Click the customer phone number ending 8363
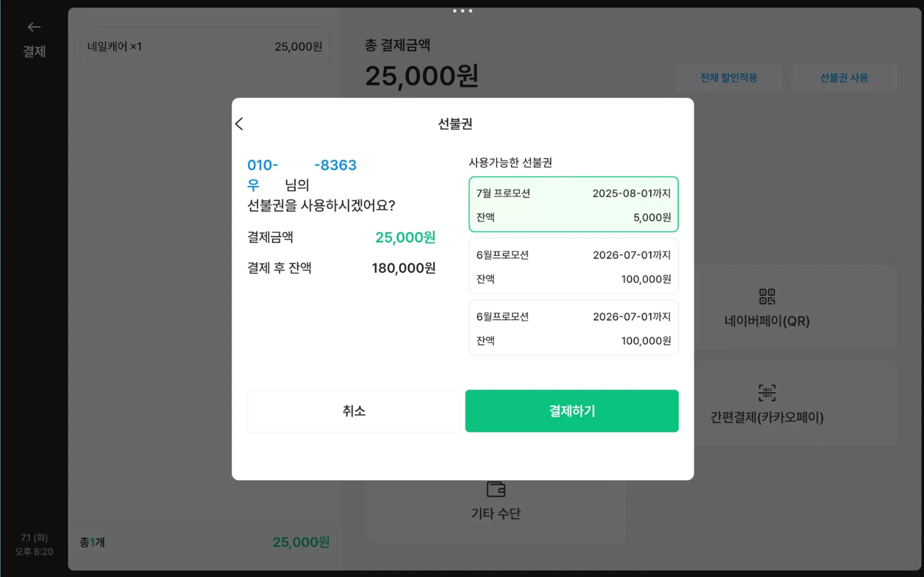 [x=302, y=165]
